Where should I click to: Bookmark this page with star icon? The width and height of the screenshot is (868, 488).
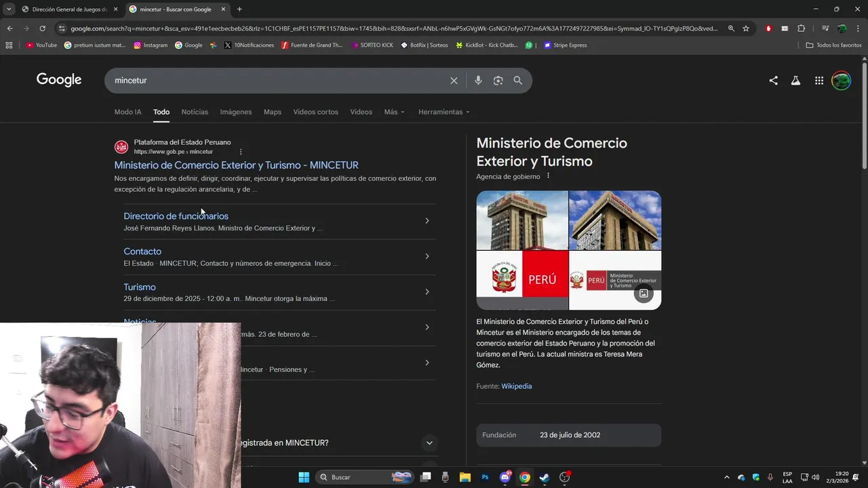pos(746,28)
